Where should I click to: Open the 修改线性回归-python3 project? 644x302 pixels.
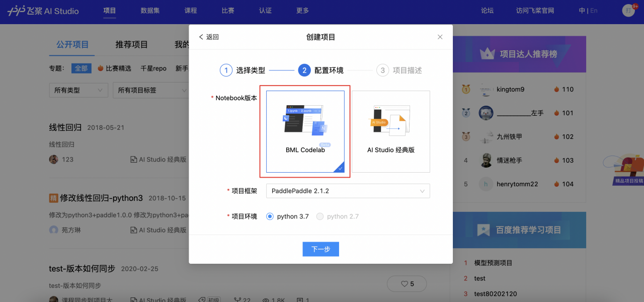[x=102, y=198]
